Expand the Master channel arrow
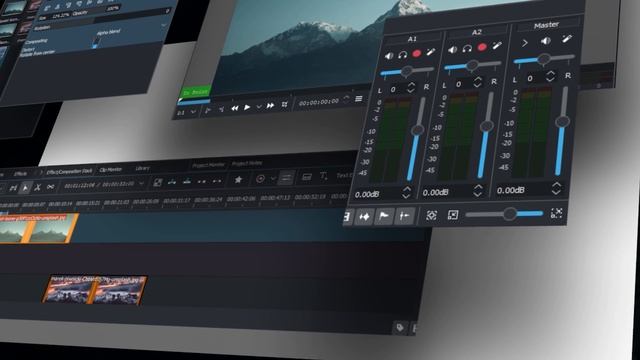The height and width of the screenshot is (360, 640). pyautogui.click(x=525, y=43)
